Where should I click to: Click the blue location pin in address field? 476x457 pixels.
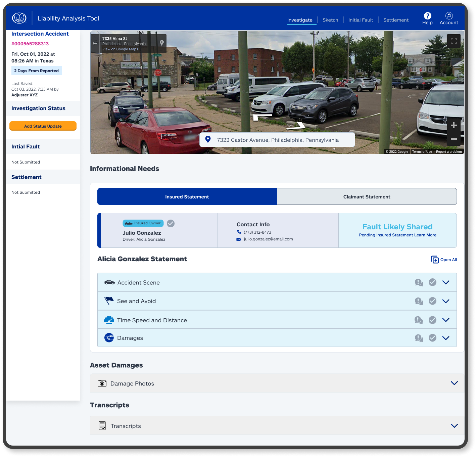click(x=208, y=139)
